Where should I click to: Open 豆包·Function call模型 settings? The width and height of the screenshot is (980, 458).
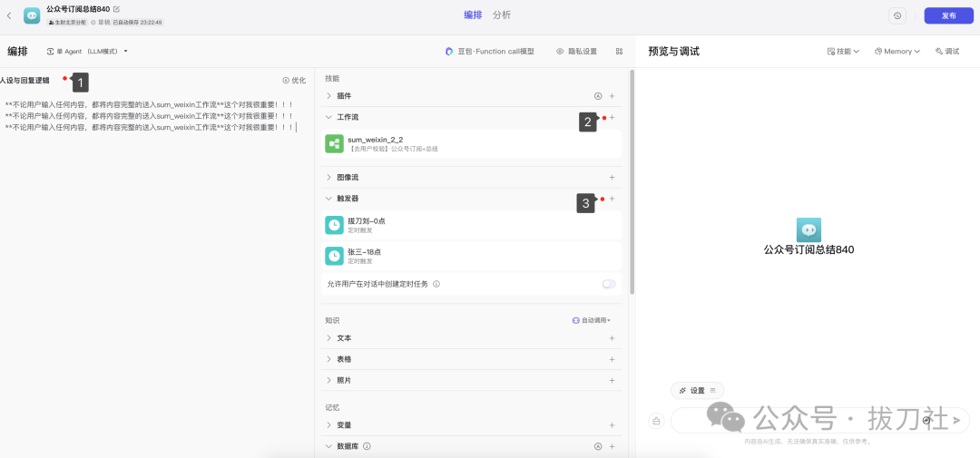coord(489,51)
